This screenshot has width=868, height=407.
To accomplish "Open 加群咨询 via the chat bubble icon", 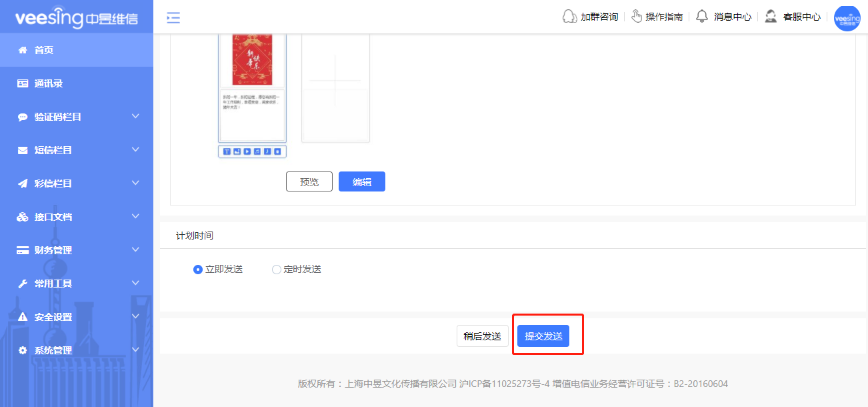I will pos(569,15).
